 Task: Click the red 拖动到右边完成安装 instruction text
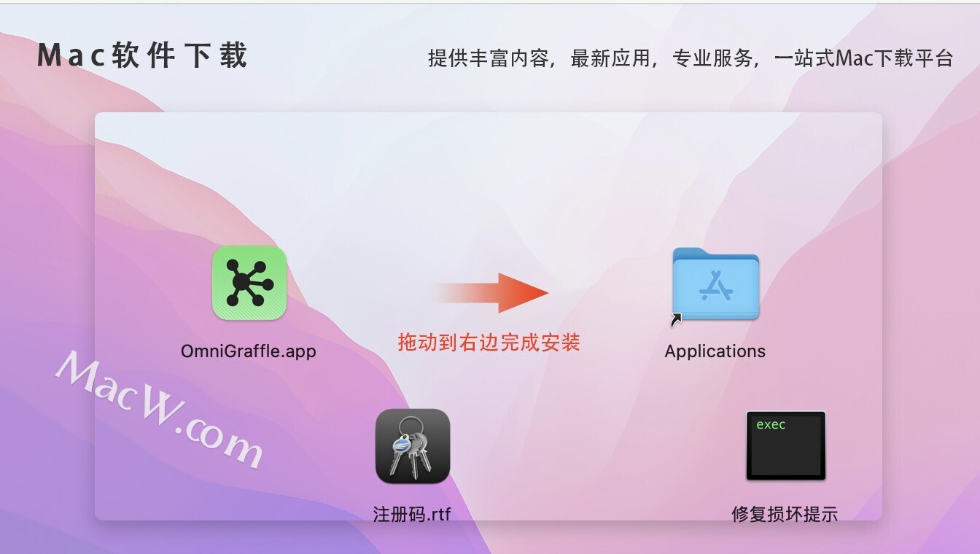tap(489, 343)
